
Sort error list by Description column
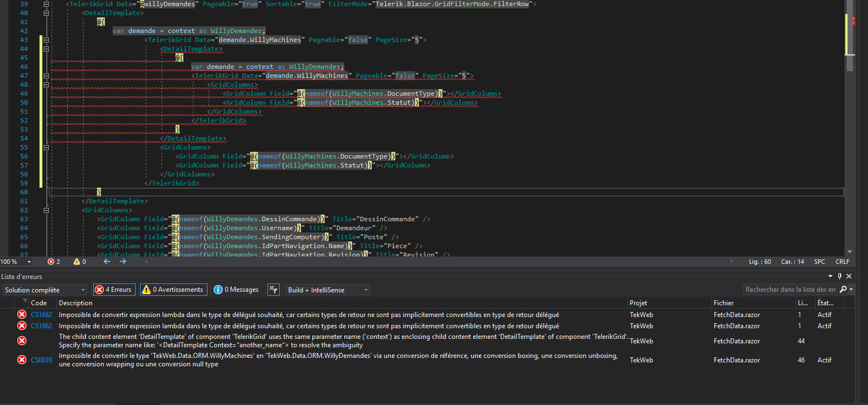[342, 302]
